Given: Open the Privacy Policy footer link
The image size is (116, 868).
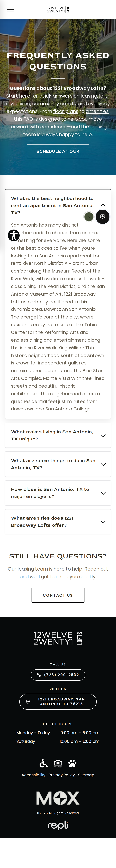Looking at the screenshot, I should pyautogui.click(x=62, y=775).
